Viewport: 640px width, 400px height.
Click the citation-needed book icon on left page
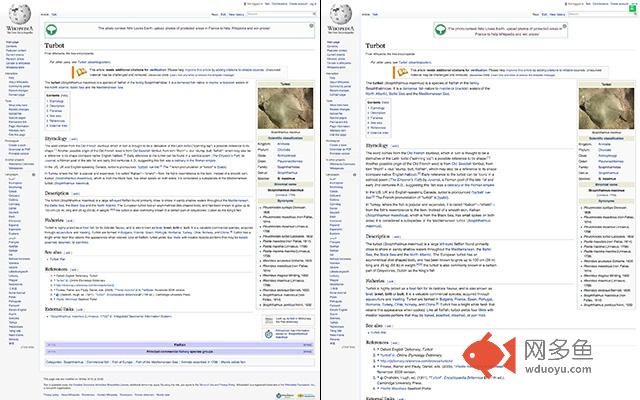point(81,72)
